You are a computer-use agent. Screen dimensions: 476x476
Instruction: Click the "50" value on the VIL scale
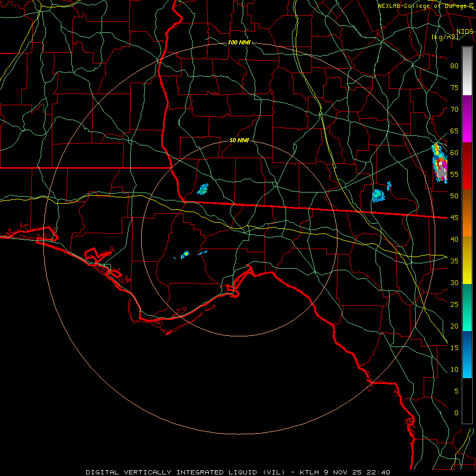pyautogui.click(x=454, y=196)
